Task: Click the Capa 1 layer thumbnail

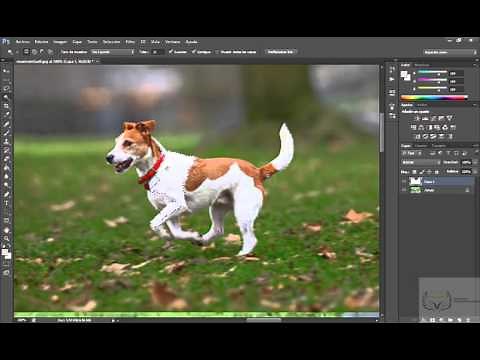Action: point(415,181)
